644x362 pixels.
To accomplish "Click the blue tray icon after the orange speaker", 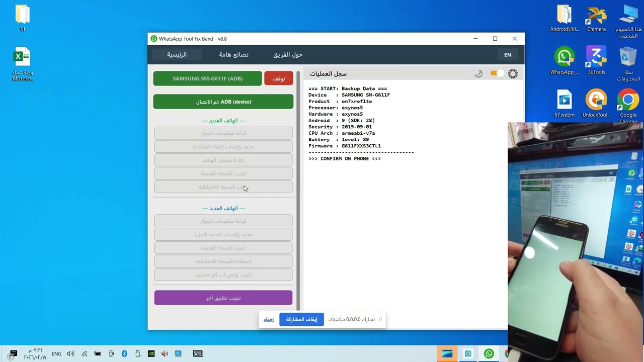I will click(x=178, y=354).
